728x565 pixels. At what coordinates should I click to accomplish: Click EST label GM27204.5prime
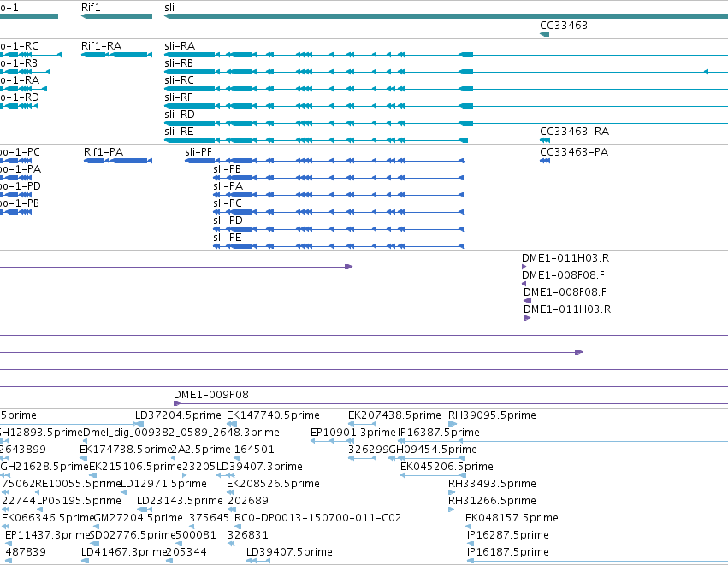point(139,518)
